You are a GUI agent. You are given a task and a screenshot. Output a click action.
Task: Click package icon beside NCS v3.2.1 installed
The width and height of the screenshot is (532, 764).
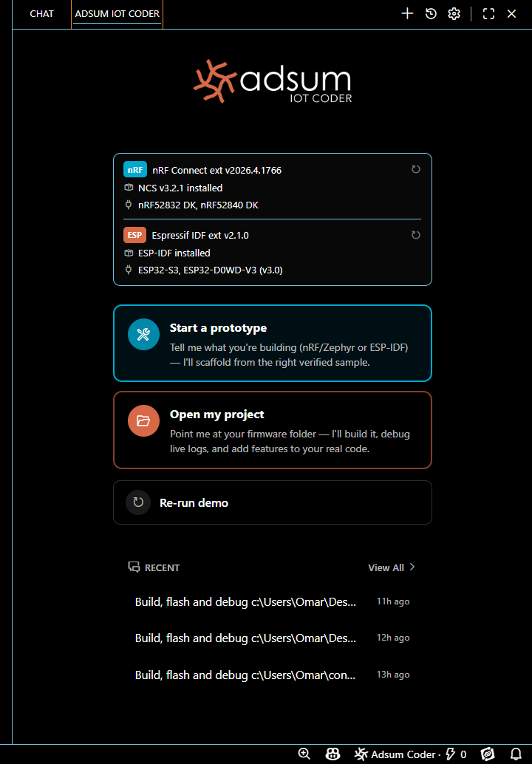click(x=129, y=188)
